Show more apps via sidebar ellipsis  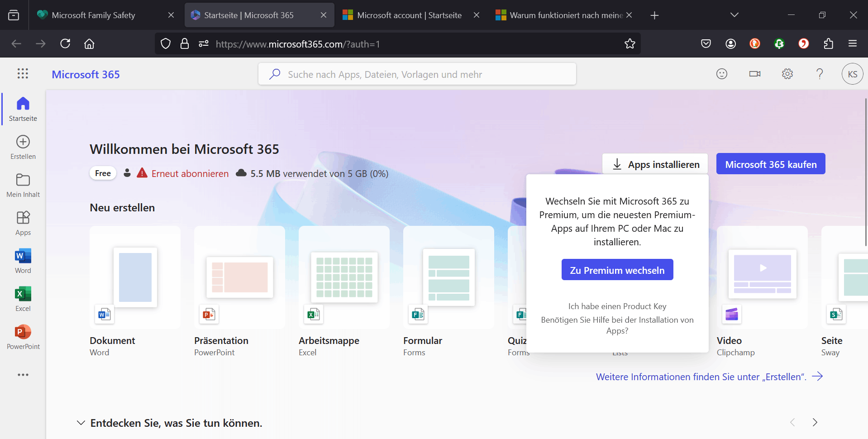click(23, 375)
